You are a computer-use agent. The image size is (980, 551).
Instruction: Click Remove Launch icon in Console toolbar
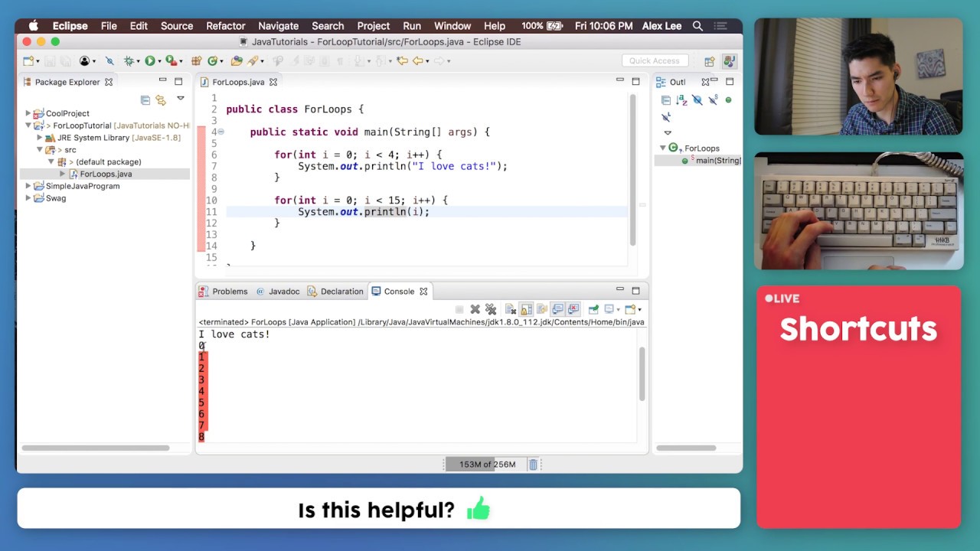coord(475,309)
